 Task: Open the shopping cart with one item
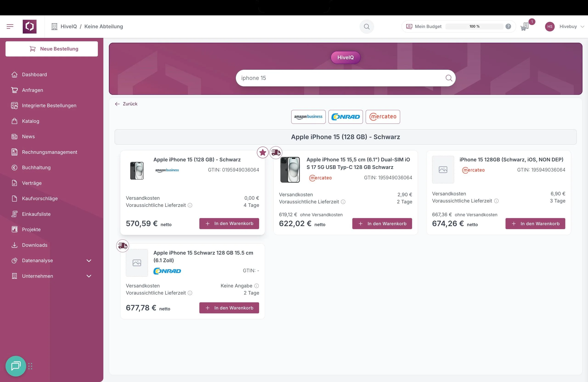(x=525, y=26)
